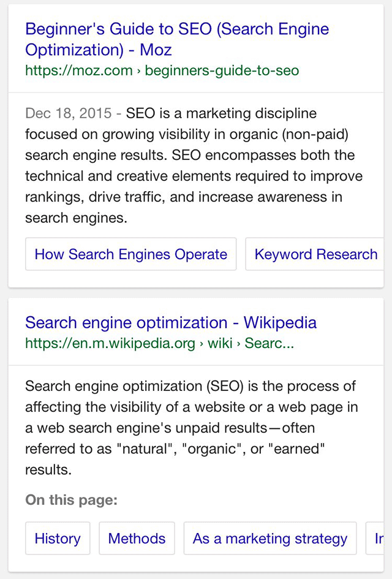Image resolution: width=392 pixels, height=579 pixels.
Task: Tap the cut-off button after As a marketing strategy
Action: pos(377,539)
